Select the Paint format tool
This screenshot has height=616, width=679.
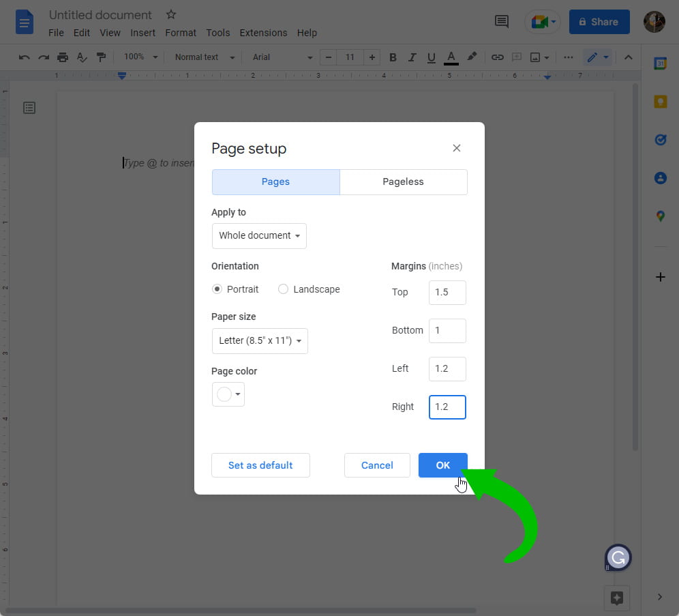tap(101, 57)
